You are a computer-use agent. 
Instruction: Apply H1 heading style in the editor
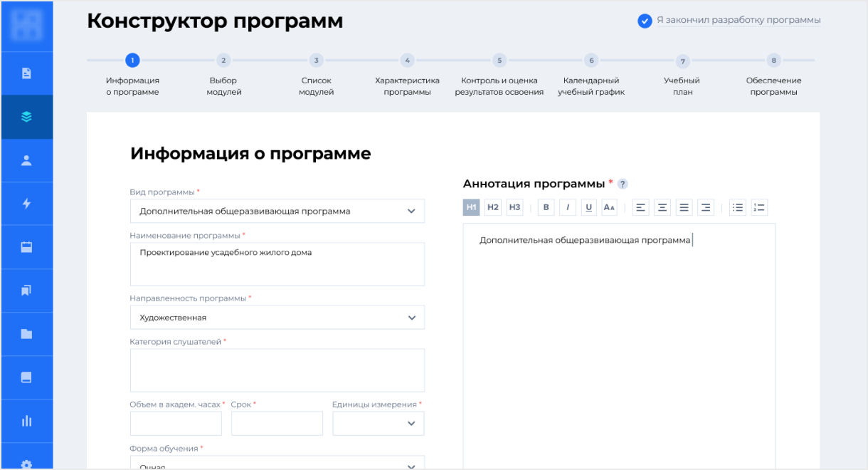(x=471, y=207)
